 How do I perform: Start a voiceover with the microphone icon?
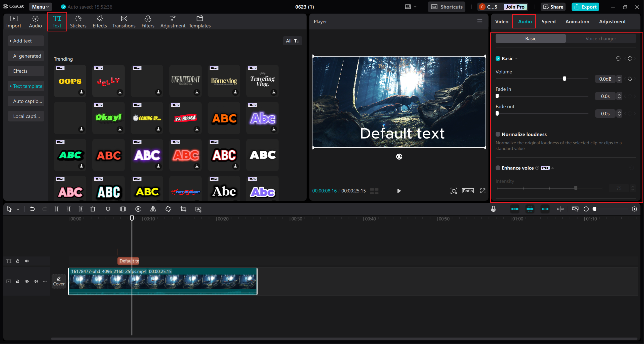pyautogui.click(x=493, y=209)
